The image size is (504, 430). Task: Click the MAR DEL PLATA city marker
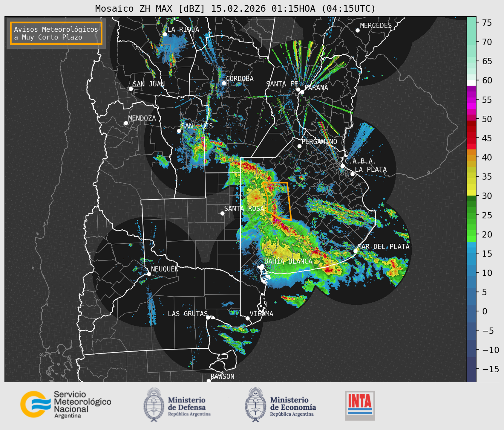[x=356, y=251]
